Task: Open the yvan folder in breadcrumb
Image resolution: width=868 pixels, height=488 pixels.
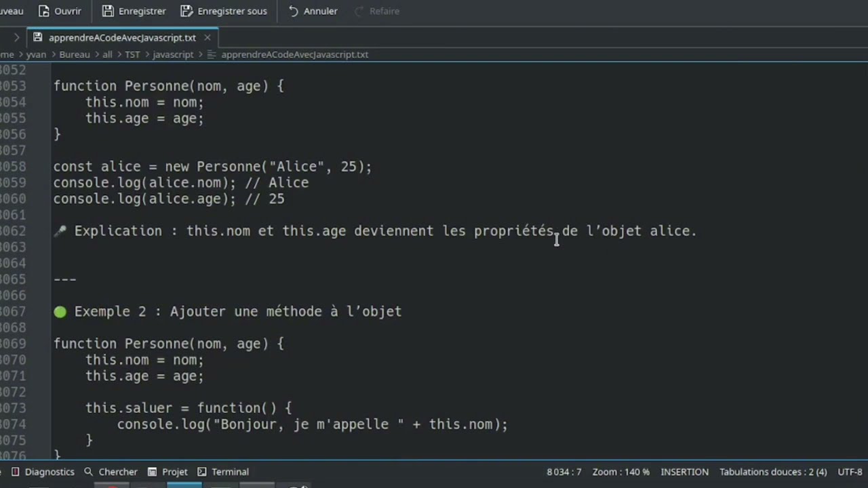Action: click(x=36, y=54)
